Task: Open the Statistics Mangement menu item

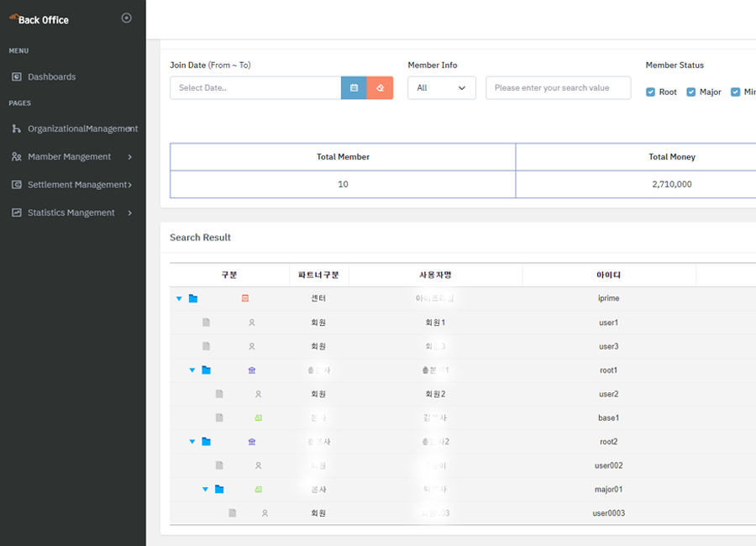Action: pyautogui.click(x=73, y=213)
